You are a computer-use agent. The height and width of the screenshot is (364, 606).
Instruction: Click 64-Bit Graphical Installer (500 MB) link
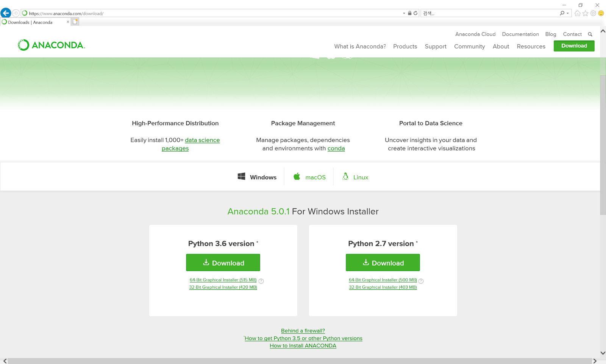(383, 280)
